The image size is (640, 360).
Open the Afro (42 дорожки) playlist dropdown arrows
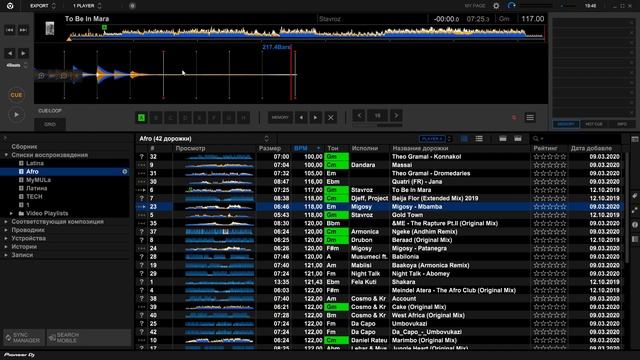click(x=267, y=139)
